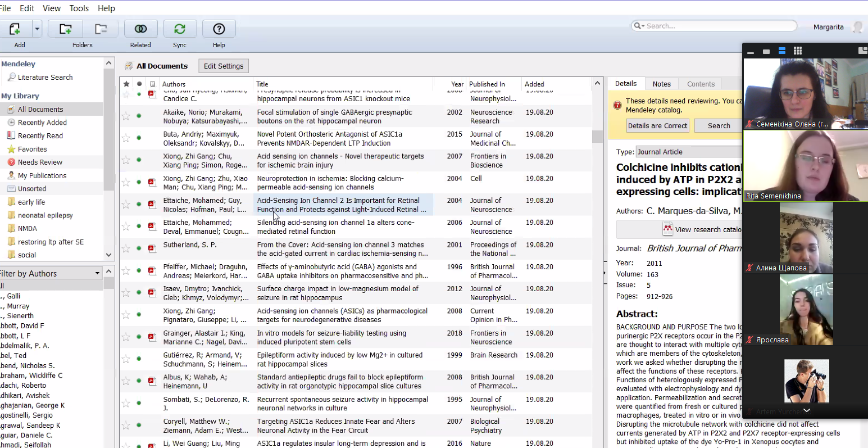
Task: Star the 'Novel Potent Orthosteric Antagonist' document
Action: click(x=126, y=138)
